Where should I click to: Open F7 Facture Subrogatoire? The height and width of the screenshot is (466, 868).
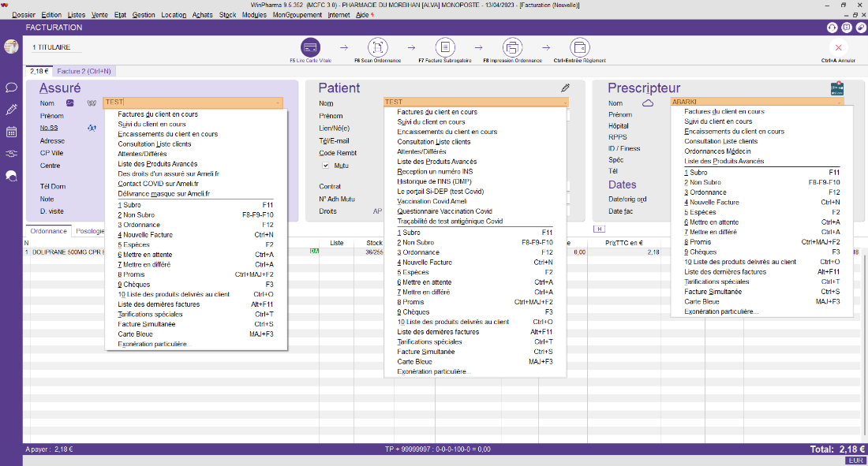click(x=446, y=47)
